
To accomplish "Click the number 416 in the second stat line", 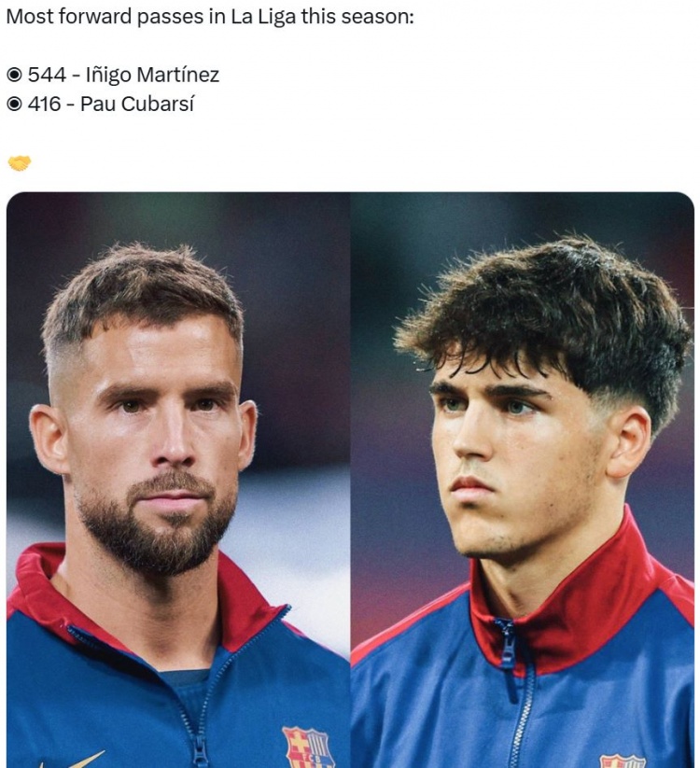I will click(44, 104).
